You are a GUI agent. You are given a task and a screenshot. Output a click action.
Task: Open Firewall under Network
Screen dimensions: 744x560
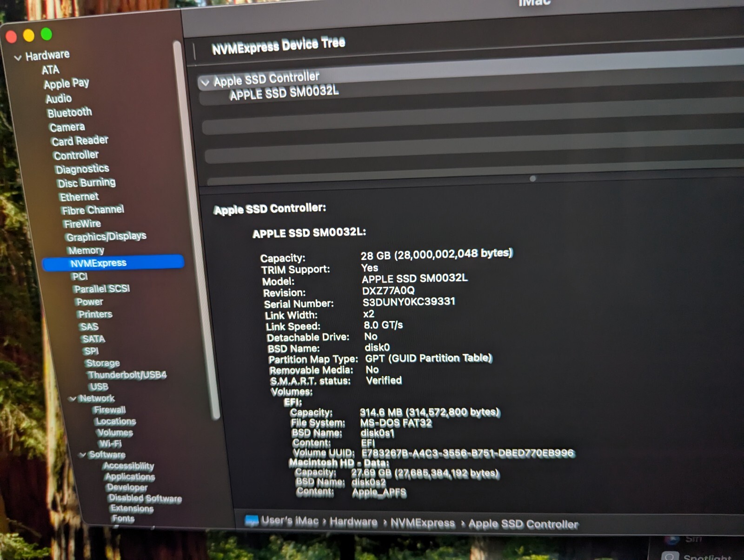pos(109,410)
